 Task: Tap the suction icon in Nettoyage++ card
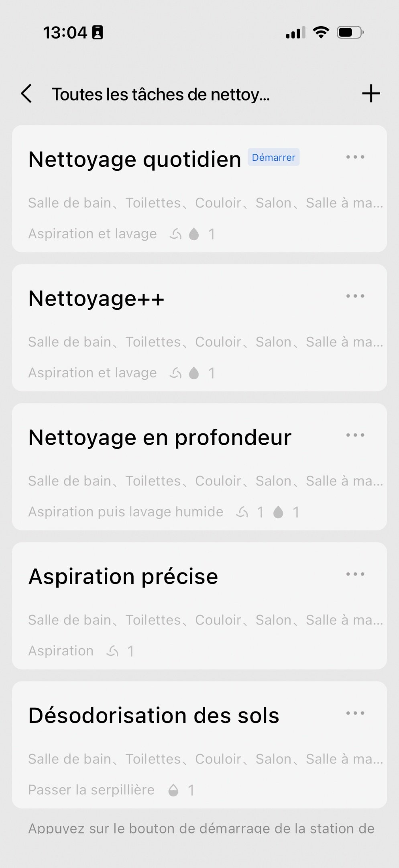pos(175,373)
